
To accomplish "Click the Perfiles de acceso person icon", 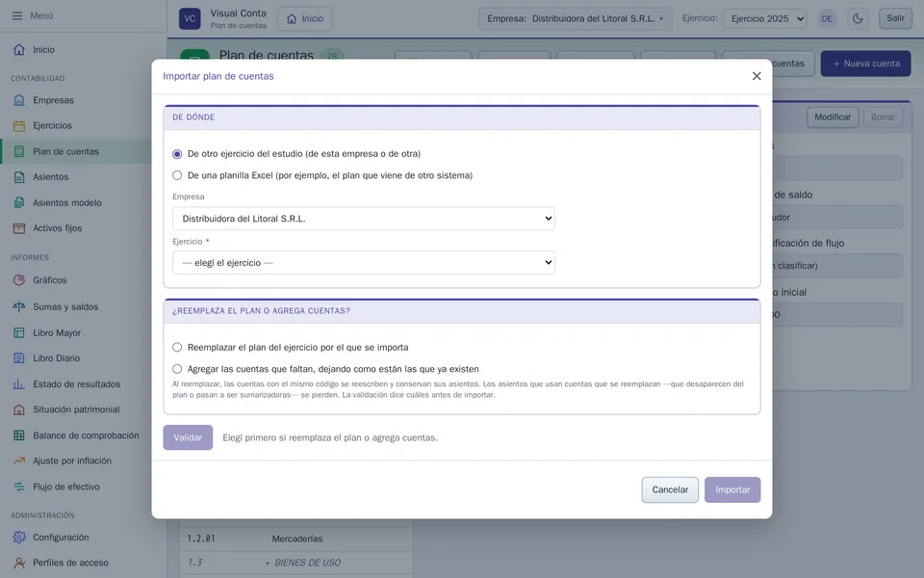I will pyautogui.click(x=19, y=563).
